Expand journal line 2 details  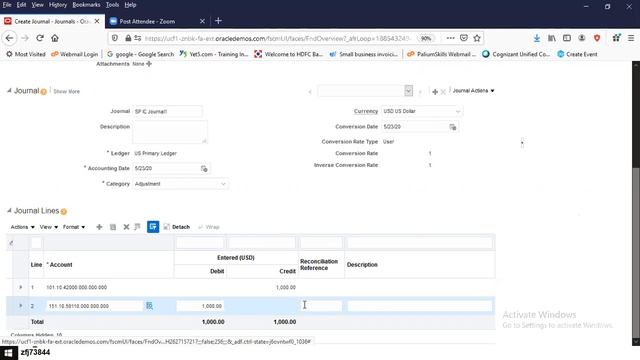[20, 306]
